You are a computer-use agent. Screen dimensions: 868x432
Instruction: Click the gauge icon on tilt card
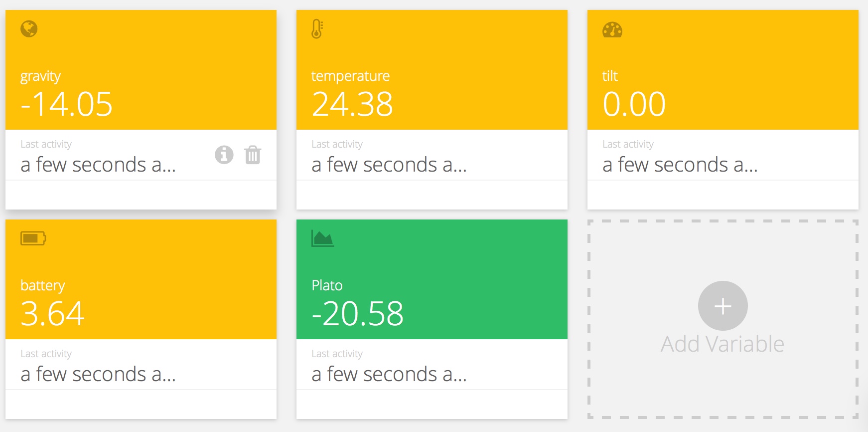point(612,30)
